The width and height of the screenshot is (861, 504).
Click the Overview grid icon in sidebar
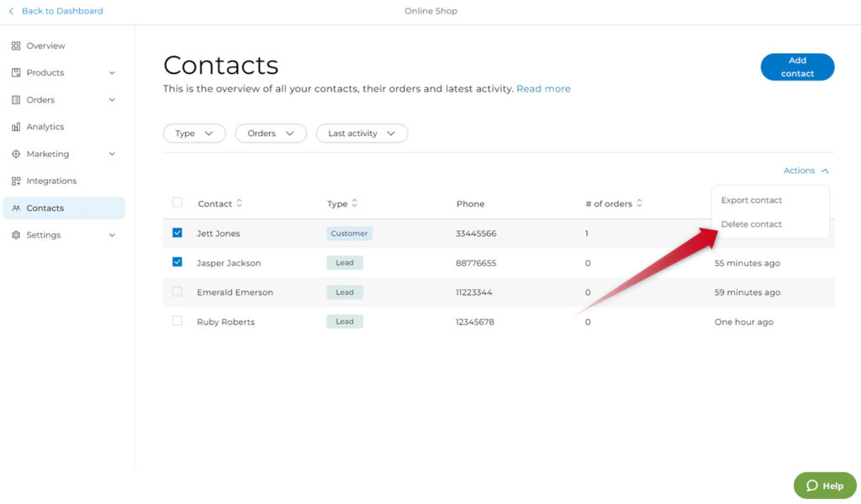tap(16, 46)
